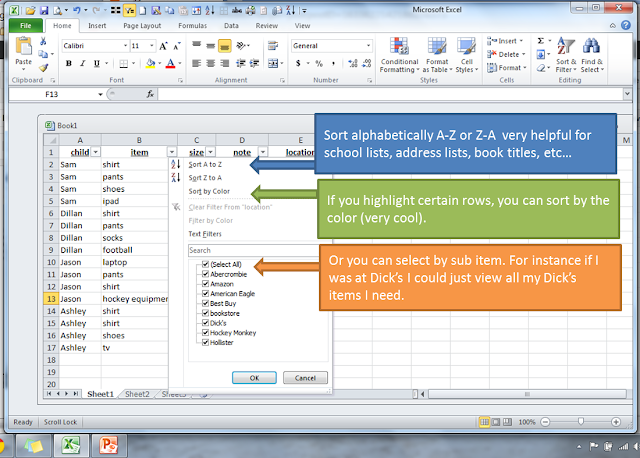Open the Sheet2 worksheet tab
Viewport: 640px width, 458px height.
point(137,394)
